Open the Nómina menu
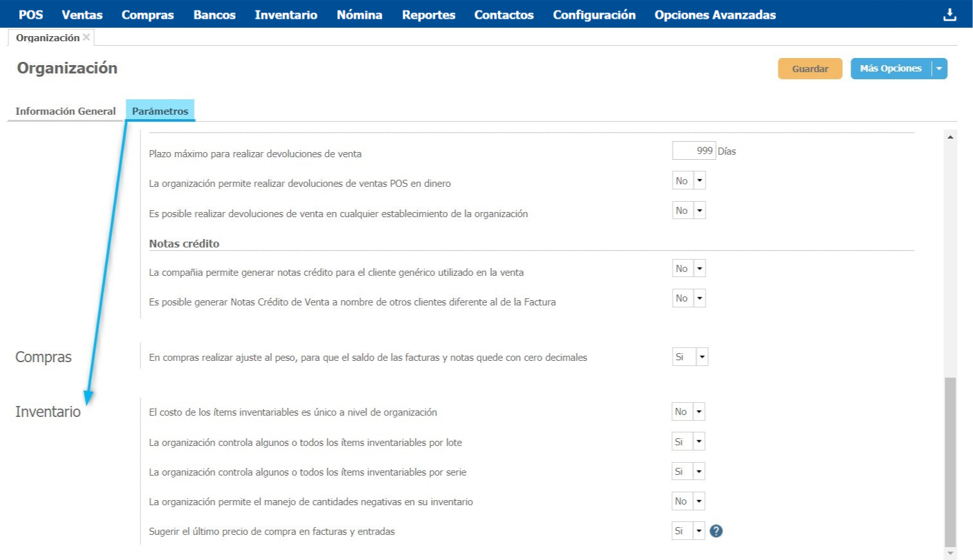 359,15
